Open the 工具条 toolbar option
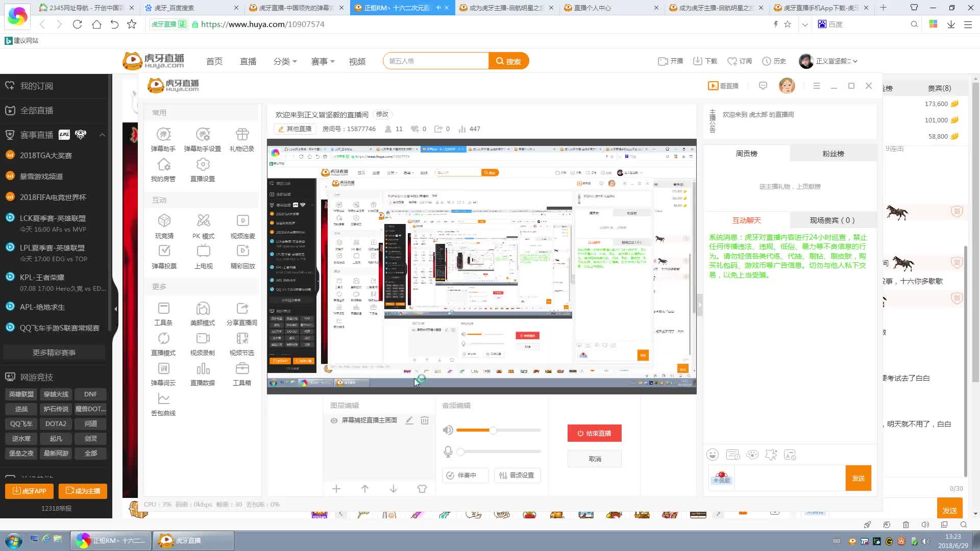 [x=163, y=313]
